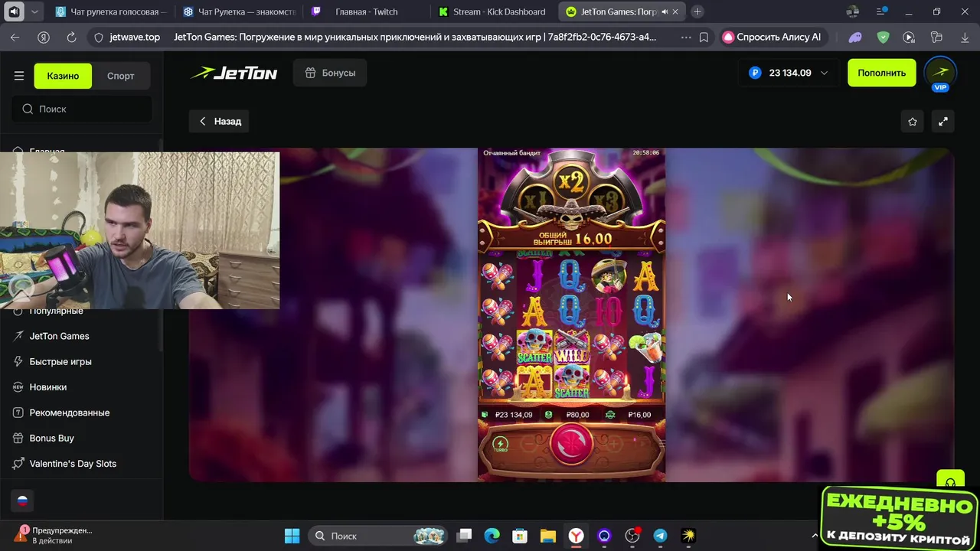Click the JetTon logo

pos(234,73)
